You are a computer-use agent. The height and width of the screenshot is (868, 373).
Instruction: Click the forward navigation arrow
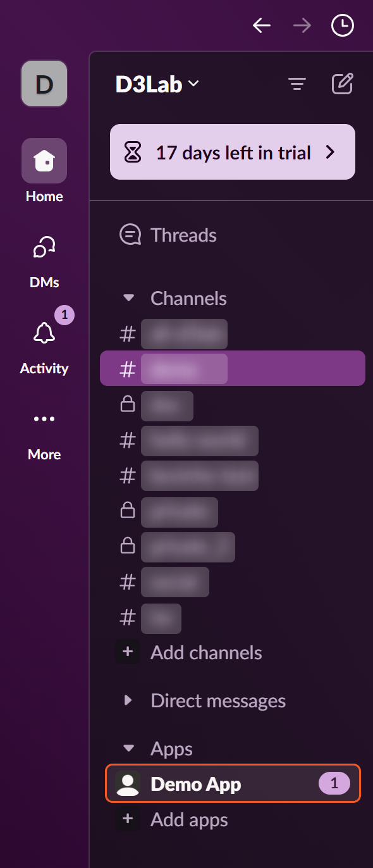click(x=302, y=25)
